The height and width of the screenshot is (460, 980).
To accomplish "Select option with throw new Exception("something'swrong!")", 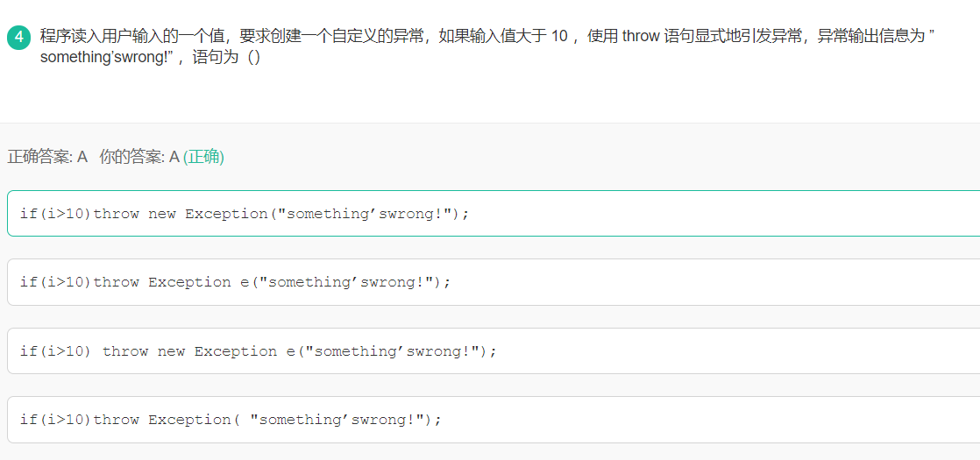I will click(x=494, y=214).
